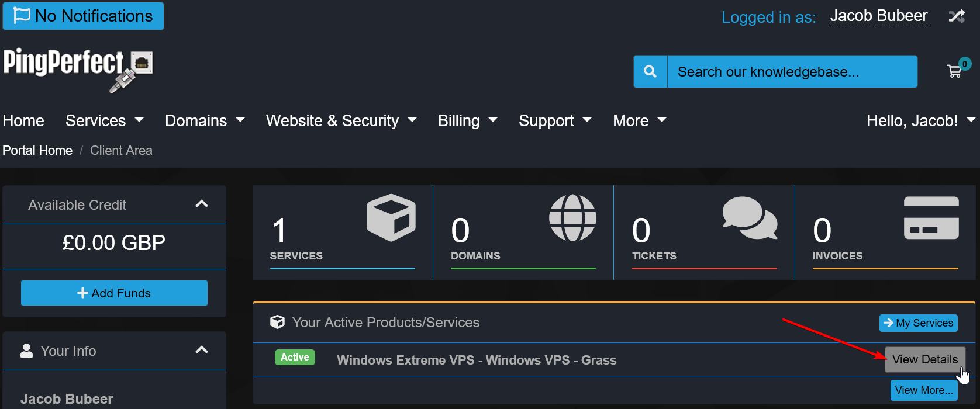Screen dimensions: 980x409
Task: Open the Domains globe tile
Action: point(523,233)
